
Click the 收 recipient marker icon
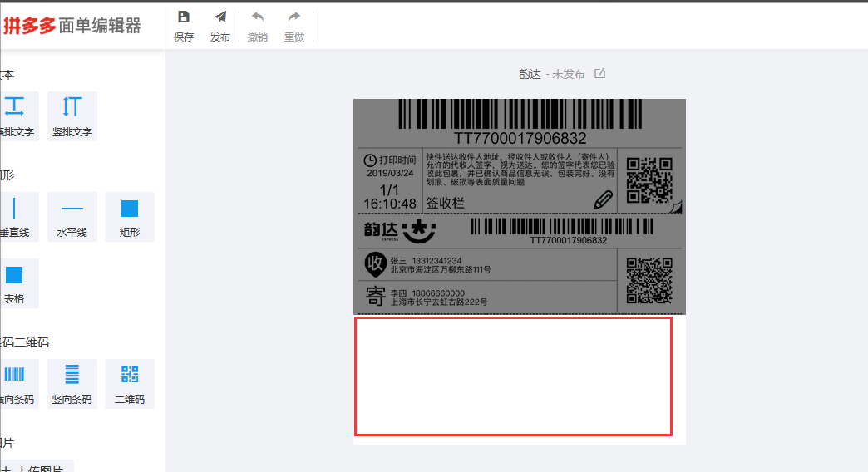point(375,264)
